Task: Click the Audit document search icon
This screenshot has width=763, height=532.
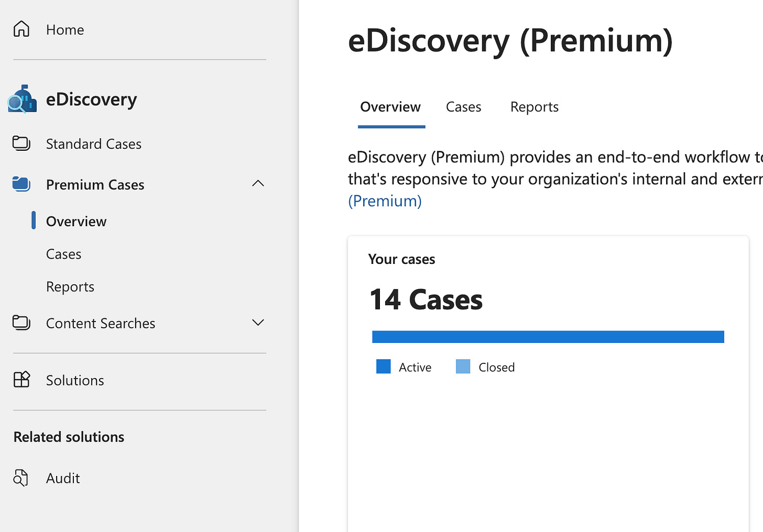Action: point(20,478)
